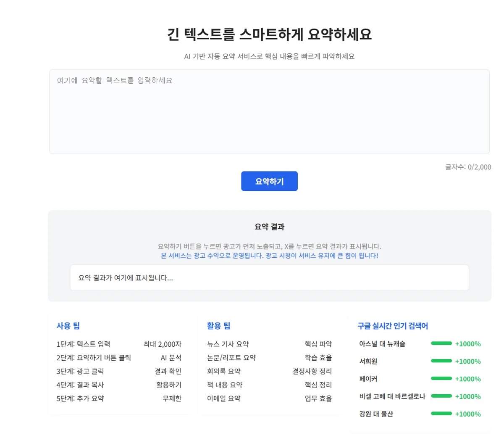
Task: Click the +1000% value for 강원 대 울산
Action: tap(468, 414)
